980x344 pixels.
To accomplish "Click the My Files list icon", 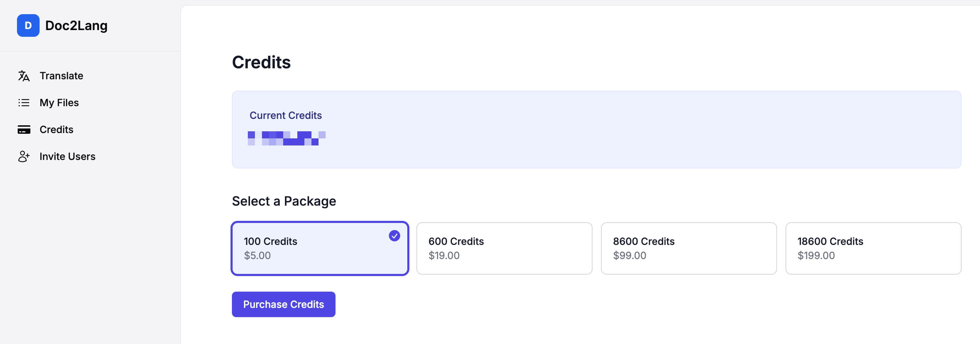I will 24,103.
